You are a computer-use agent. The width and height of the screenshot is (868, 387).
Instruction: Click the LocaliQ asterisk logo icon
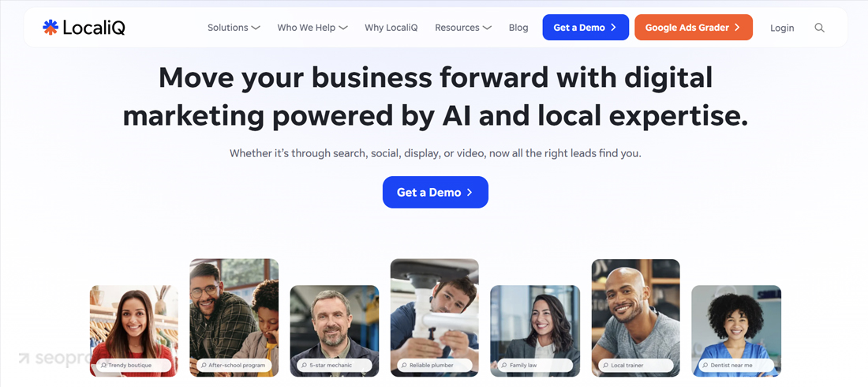click(51, 27)
